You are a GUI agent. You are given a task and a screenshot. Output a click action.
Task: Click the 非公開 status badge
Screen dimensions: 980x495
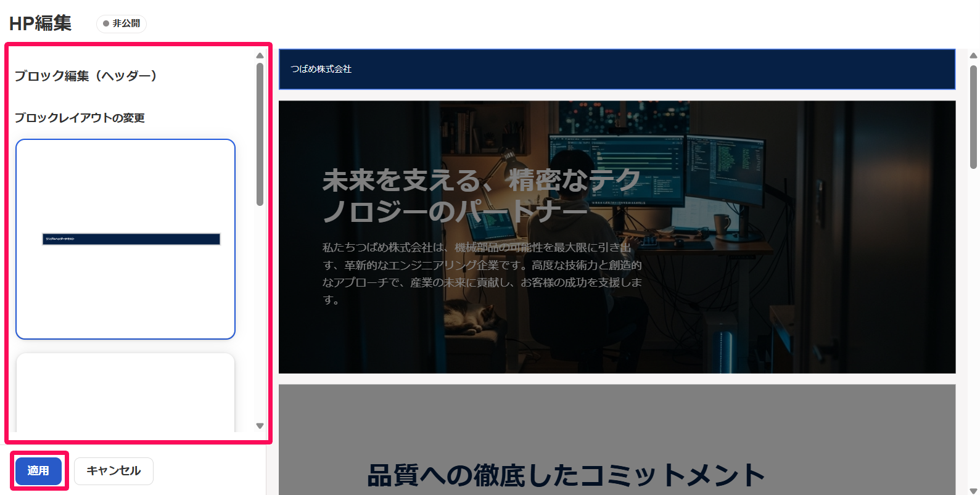(121, 23)
